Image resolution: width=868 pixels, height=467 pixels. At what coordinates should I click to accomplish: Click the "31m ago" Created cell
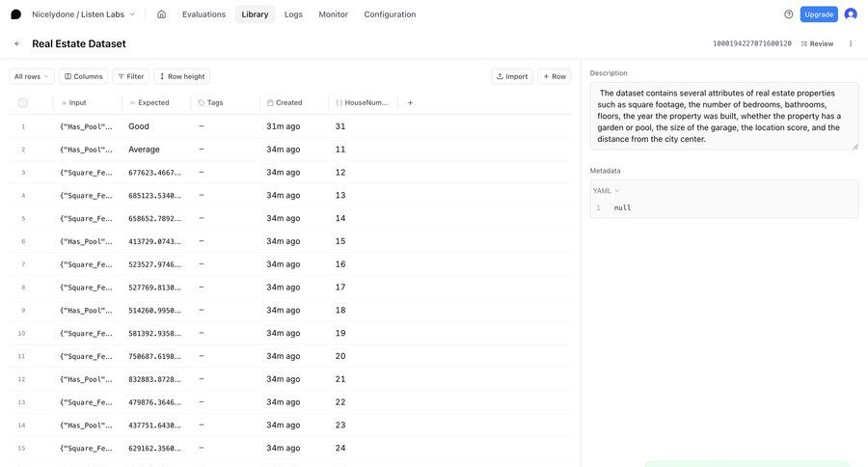pyautogui.click(x=284, y=126)
